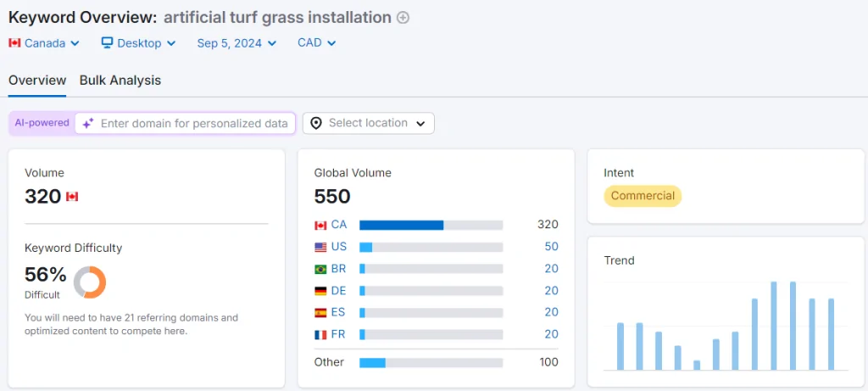Screen dimensions: 868x391
Task: Click the 21 referring domains note
Action: tap(131, 325)
